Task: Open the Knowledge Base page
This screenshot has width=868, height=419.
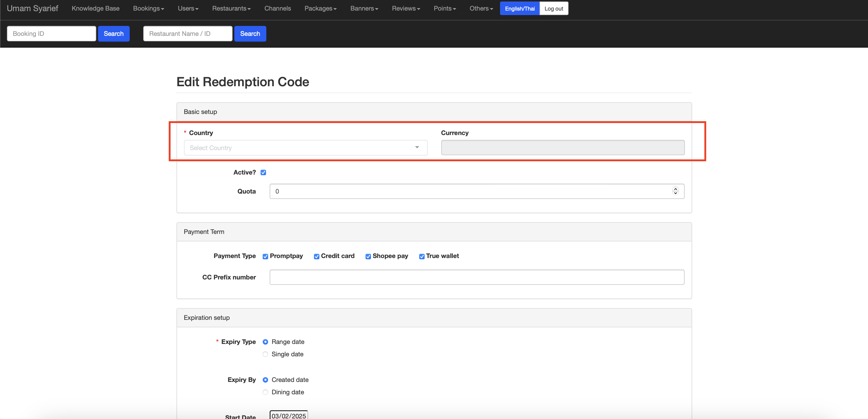Action: point(95,8)
